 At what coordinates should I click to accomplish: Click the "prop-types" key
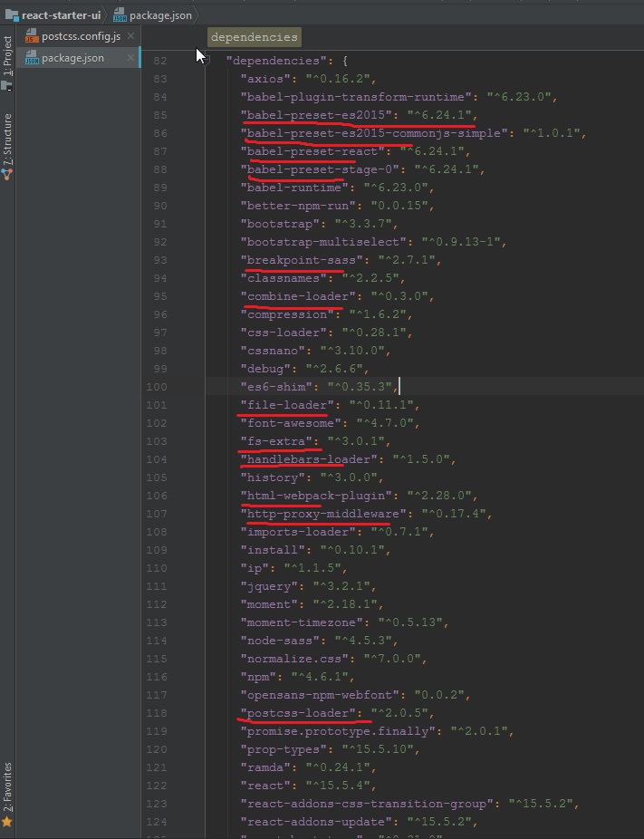coord(284,749)
